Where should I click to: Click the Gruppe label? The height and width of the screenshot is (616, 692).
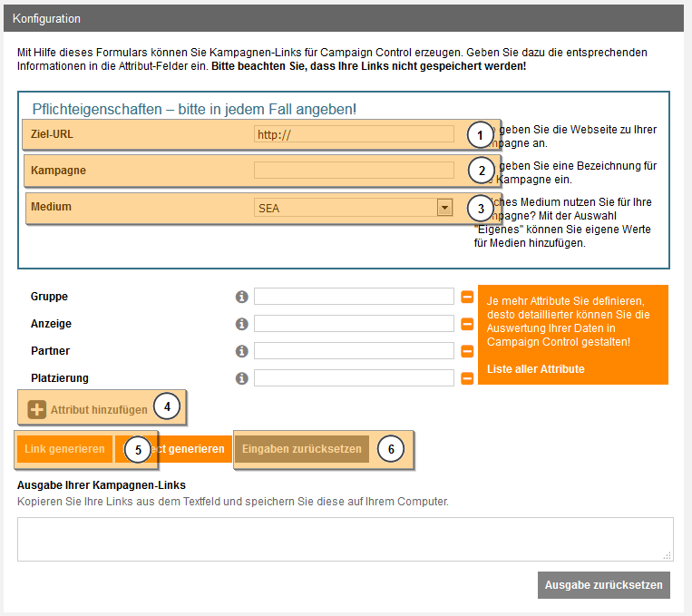49,297
